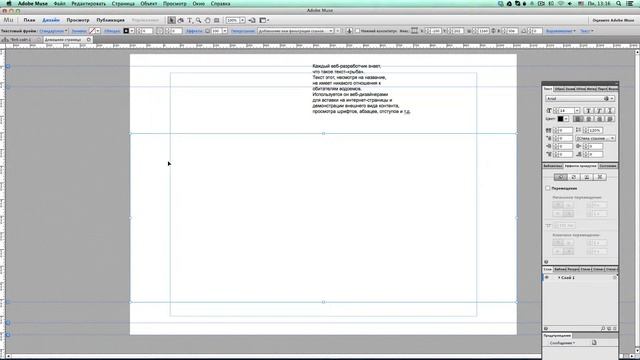Open the Arial font family dropdown
640x360 pixels.
(x=580, y=98)
